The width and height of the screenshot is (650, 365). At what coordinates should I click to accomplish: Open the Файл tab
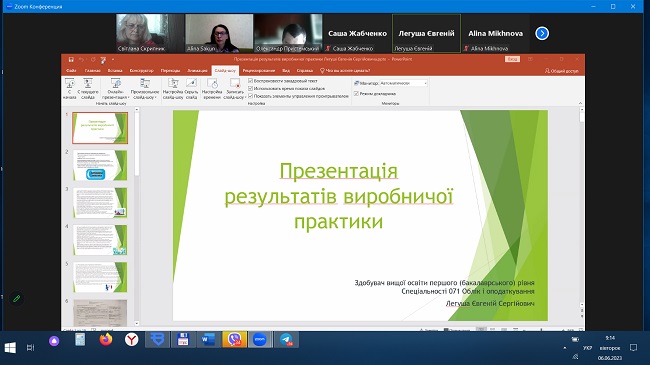coord(71,71)
